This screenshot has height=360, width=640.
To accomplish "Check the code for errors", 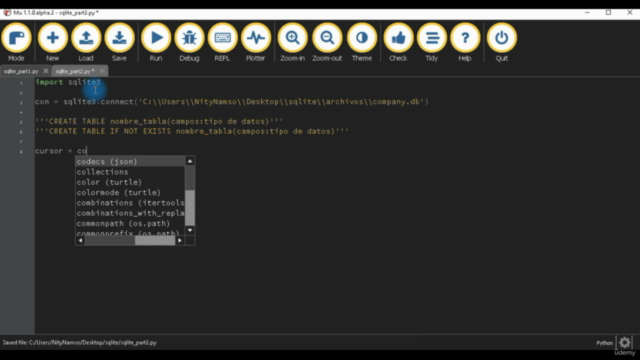I will 398,42.
